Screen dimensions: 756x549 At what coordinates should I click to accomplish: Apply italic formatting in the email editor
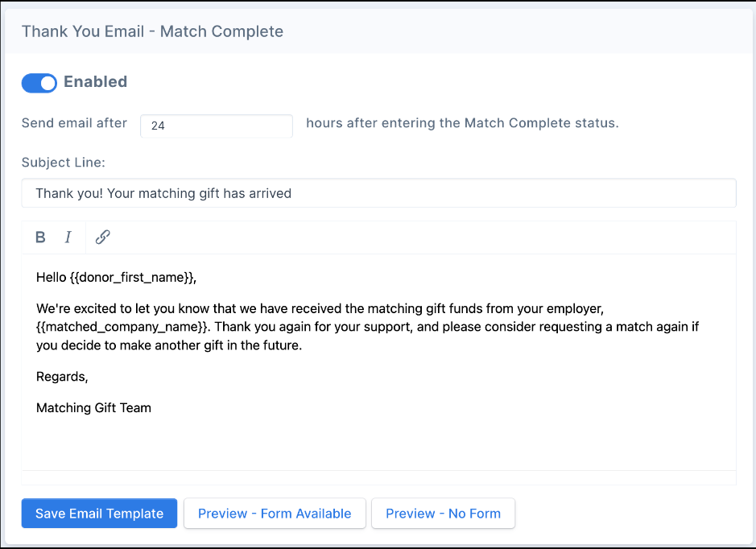68,237
